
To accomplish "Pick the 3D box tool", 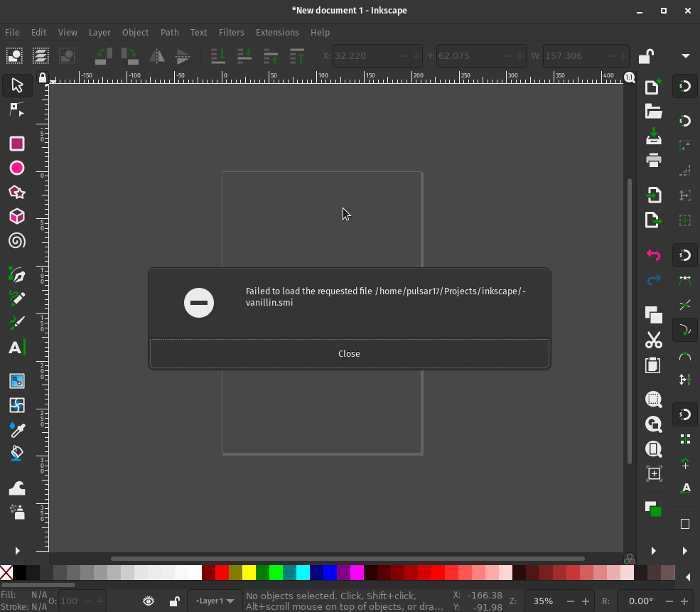I will (x=16, y=216).
